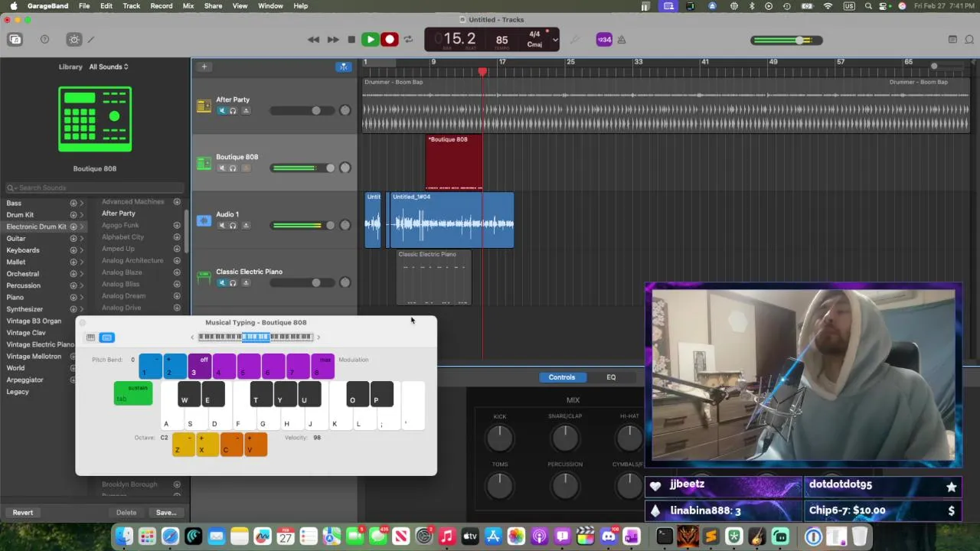Start playback with the green Play button

click(370, 40)
